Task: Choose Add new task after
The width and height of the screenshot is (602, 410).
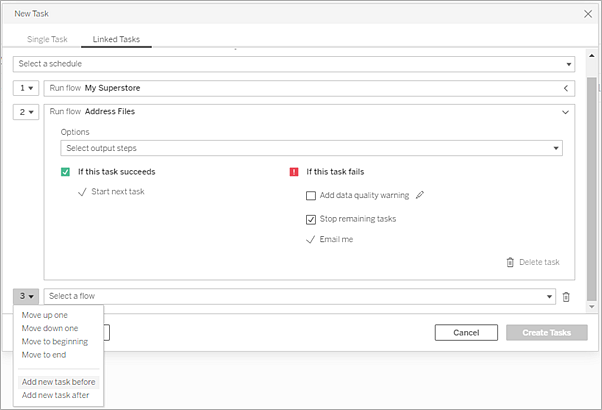Action: [55, 395]
